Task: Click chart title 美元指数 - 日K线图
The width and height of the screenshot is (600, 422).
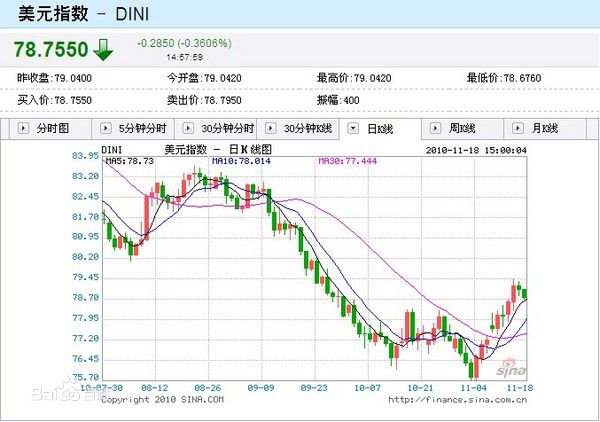Action: pyautogui.click(x=218, y=150)
